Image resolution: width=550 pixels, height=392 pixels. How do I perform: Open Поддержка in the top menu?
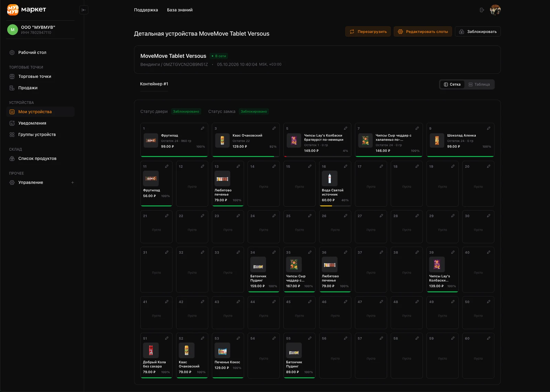coord(146,10)
